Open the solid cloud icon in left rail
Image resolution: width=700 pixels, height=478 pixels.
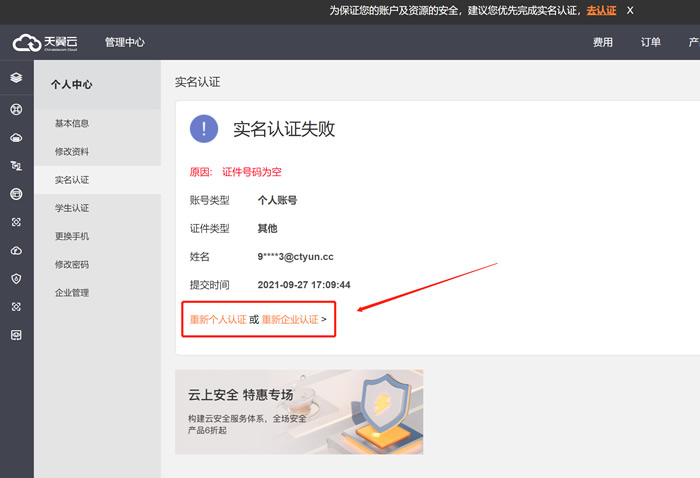coord(16,138)
